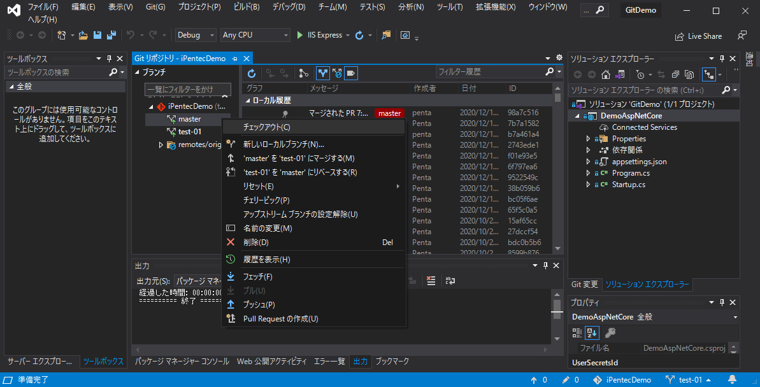The height and width of the screenshot is (387, 760).
Task: Toggle word wrap in the output pane
Action: (x=450, y=281)
